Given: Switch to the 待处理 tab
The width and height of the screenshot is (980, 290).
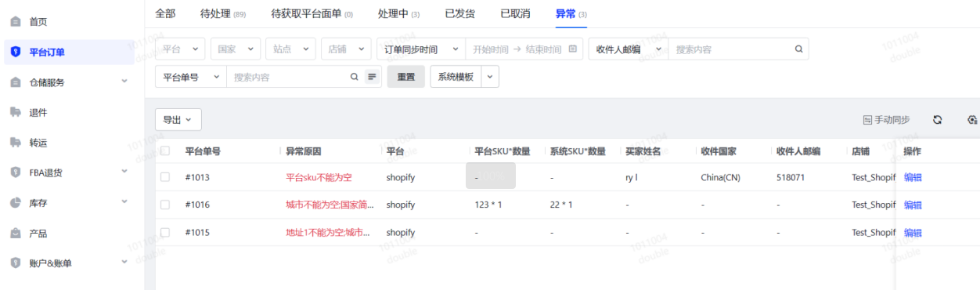Looking at the screenshot, I should coord(223,13).
